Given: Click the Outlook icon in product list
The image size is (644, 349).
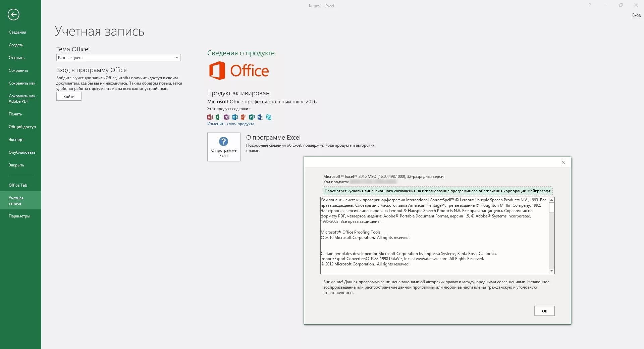Looking at the screenshot, I should [x=235, y=117].
